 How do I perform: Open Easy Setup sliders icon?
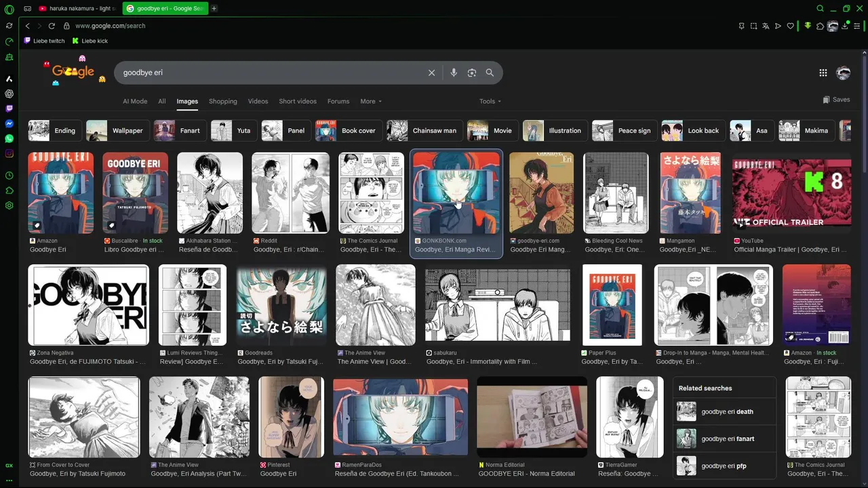click(858, 26)
